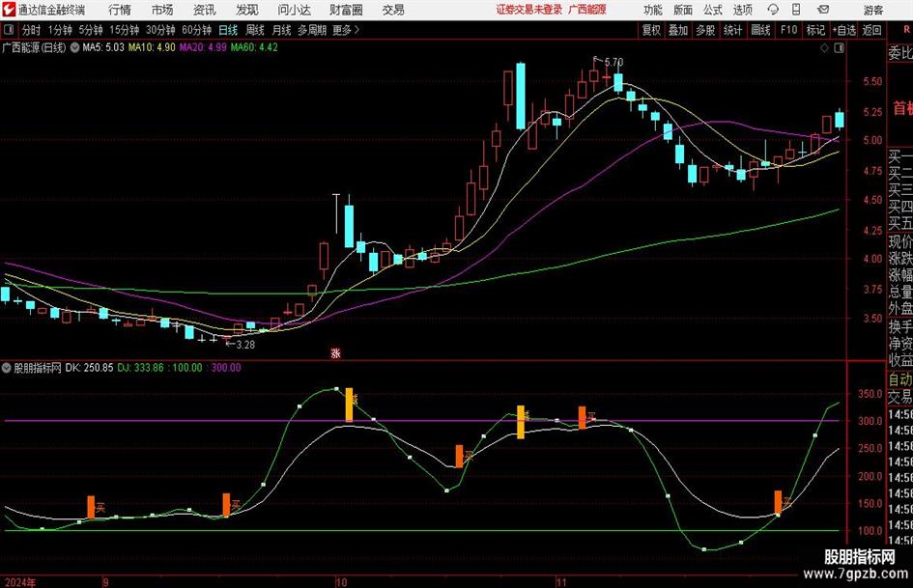Switch to 60分钟 period
Viewport: 913px width, 588px height.
click(x=196, y=30)
